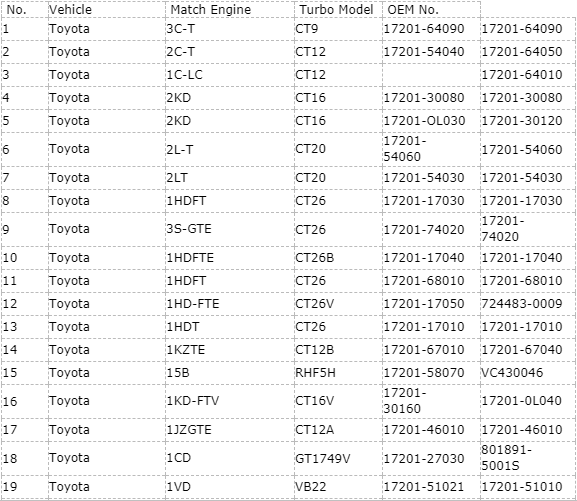Click the VC430046 part number
The height and width of the screenshot is (501, 577).
(x=512, y=373)
